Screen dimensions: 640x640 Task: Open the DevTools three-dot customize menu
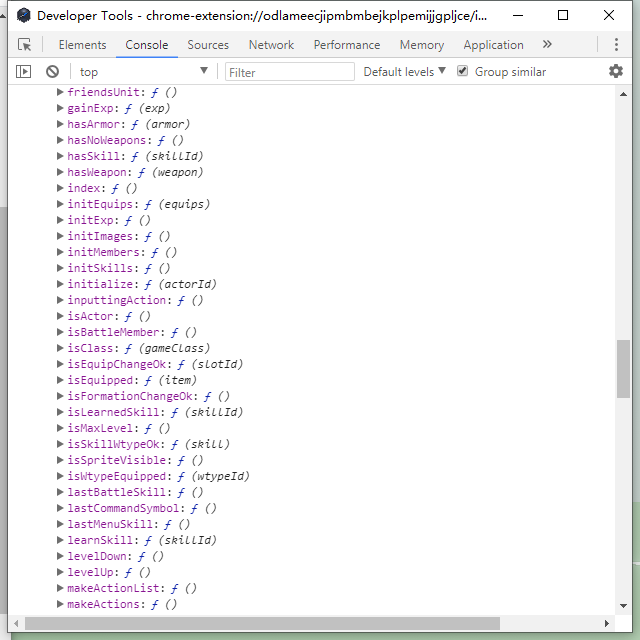click(x=616, y=44)
